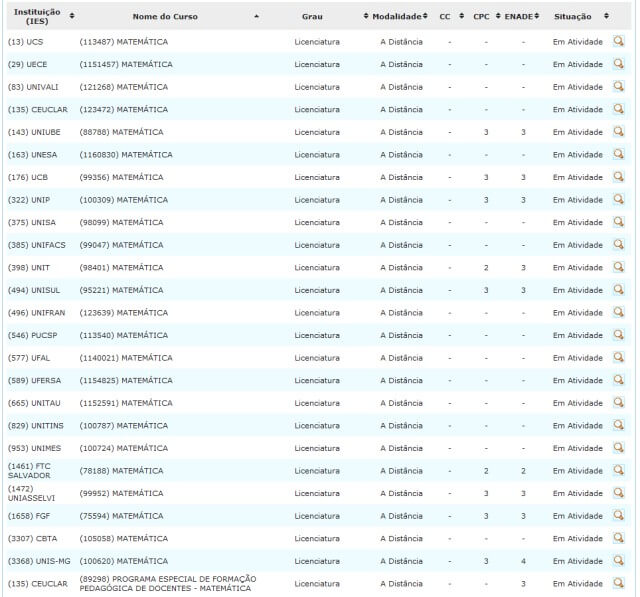Screen dimensions: 640x597
Task: View details icon for UNIFACS row
Action: (618, 244)
